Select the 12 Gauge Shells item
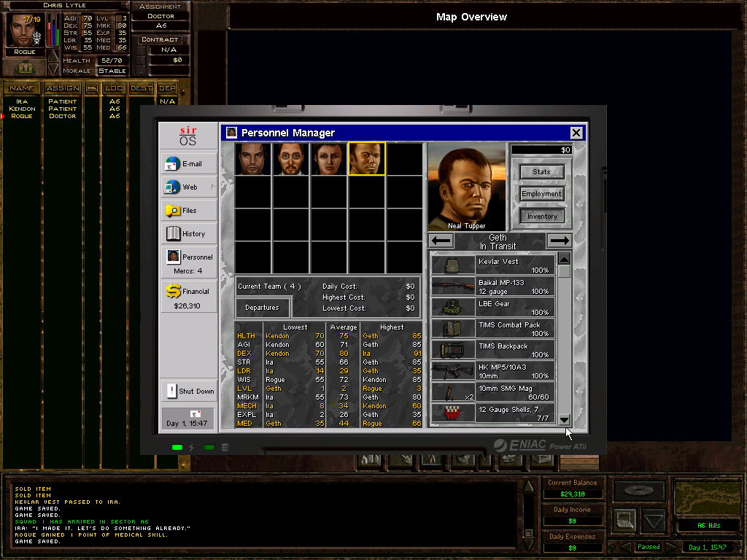This screenshot has height=560, width=747. click(x=493, y=413)
